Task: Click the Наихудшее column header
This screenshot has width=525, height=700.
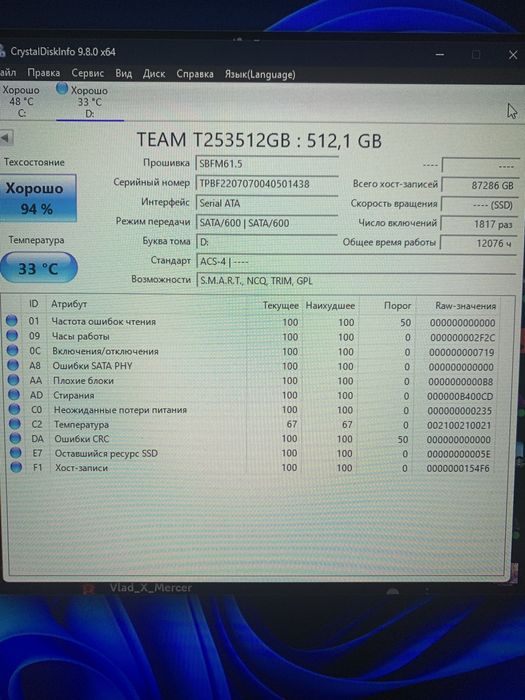Action: pyautogui.click(x=330, y=306)
